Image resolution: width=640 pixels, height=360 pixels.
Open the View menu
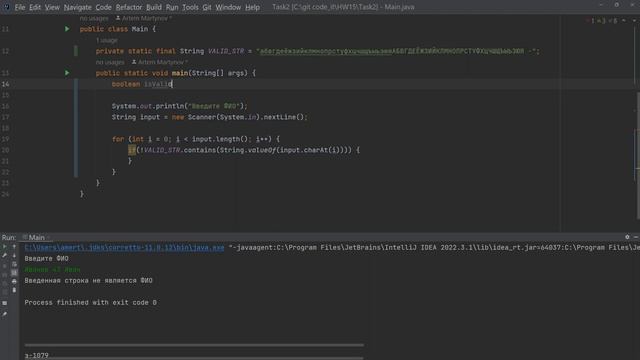[x=52, y=7]
